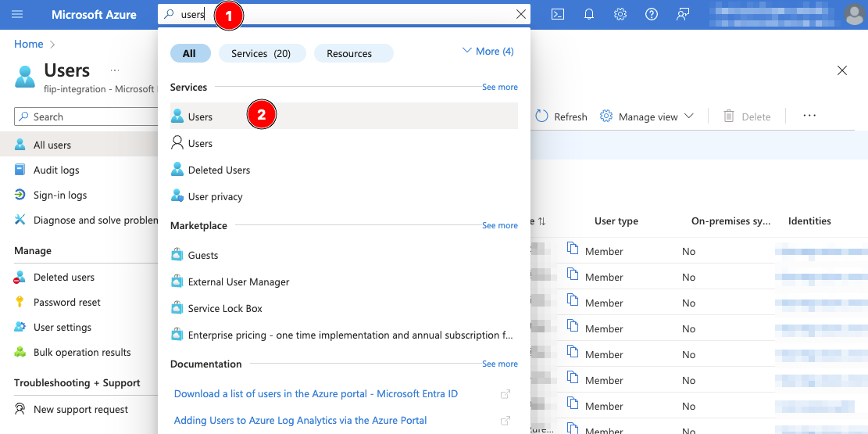Screen dimensions: 868x434
Task: Click the account avatar picture
Action: (855, 14)
